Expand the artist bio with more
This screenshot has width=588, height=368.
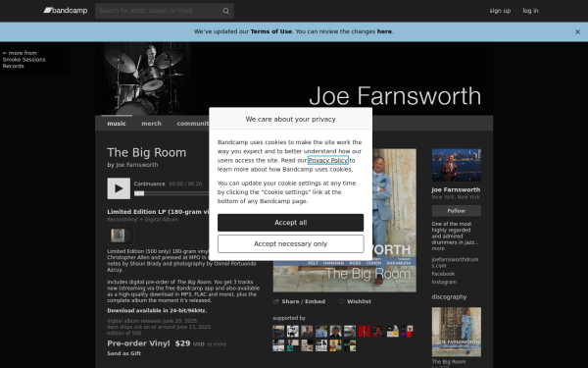click(438, 248)
